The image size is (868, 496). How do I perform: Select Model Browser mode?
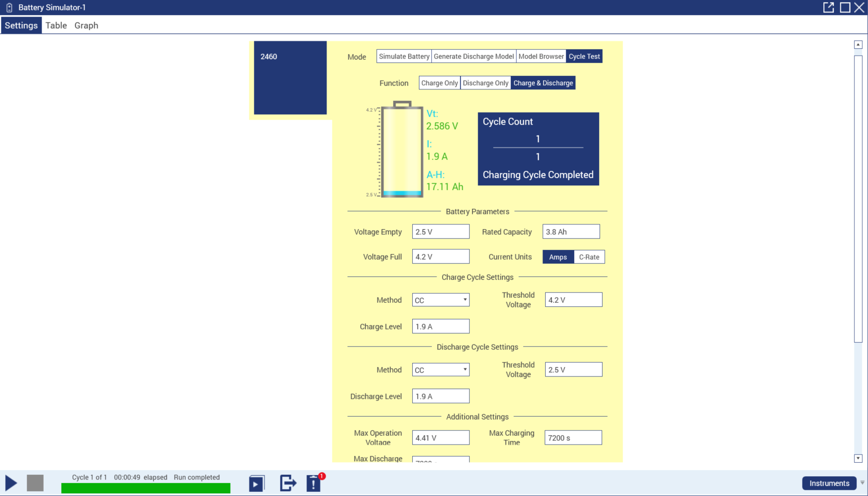tap(540, 56)
